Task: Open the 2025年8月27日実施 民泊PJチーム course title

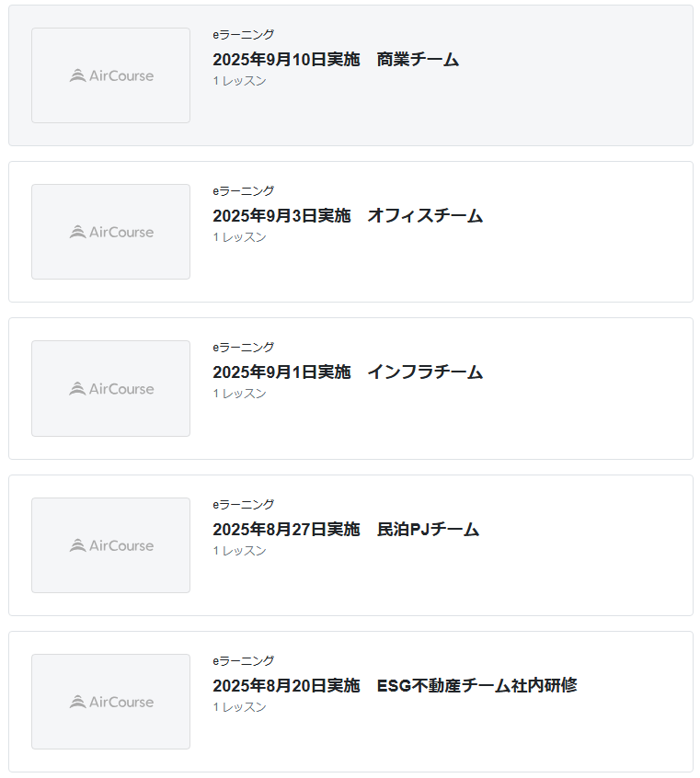Action: point(346,530)
